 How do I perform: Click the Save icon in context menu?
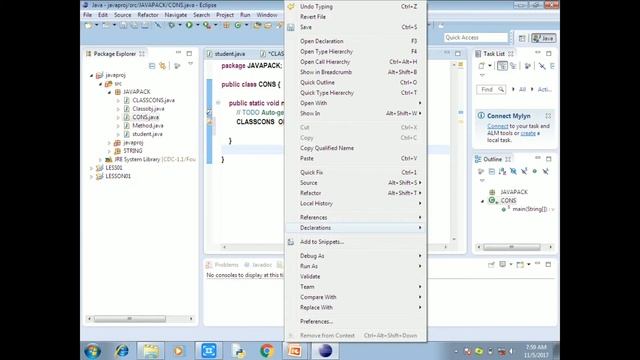point(291,27)
